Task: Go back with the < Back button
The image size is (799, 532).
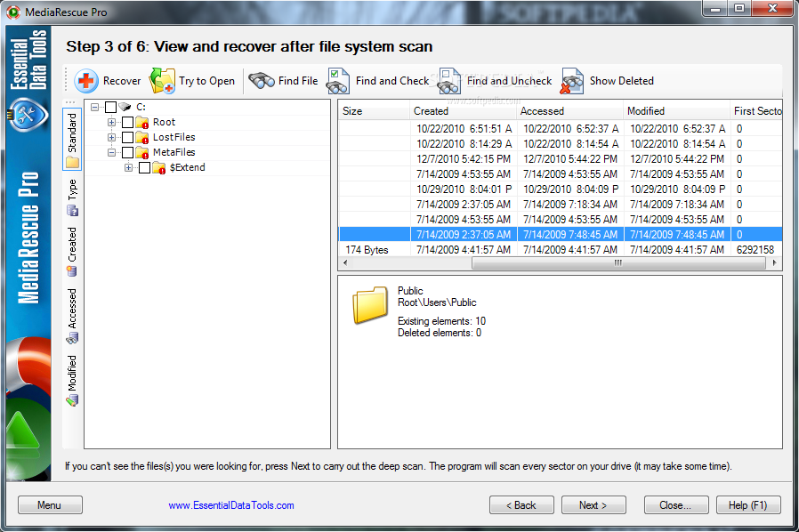Action: pyautogui.click(x=521, y=505)
